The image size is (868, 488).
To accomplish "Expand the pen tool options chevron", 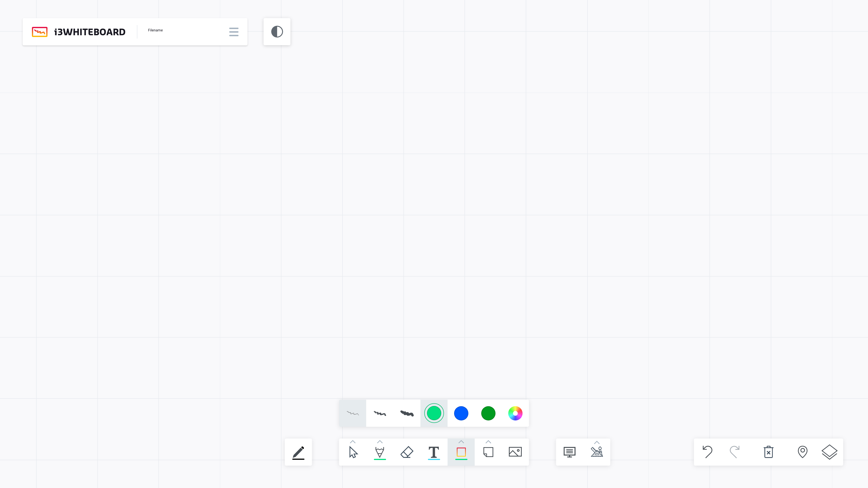I will click(380, 442).
